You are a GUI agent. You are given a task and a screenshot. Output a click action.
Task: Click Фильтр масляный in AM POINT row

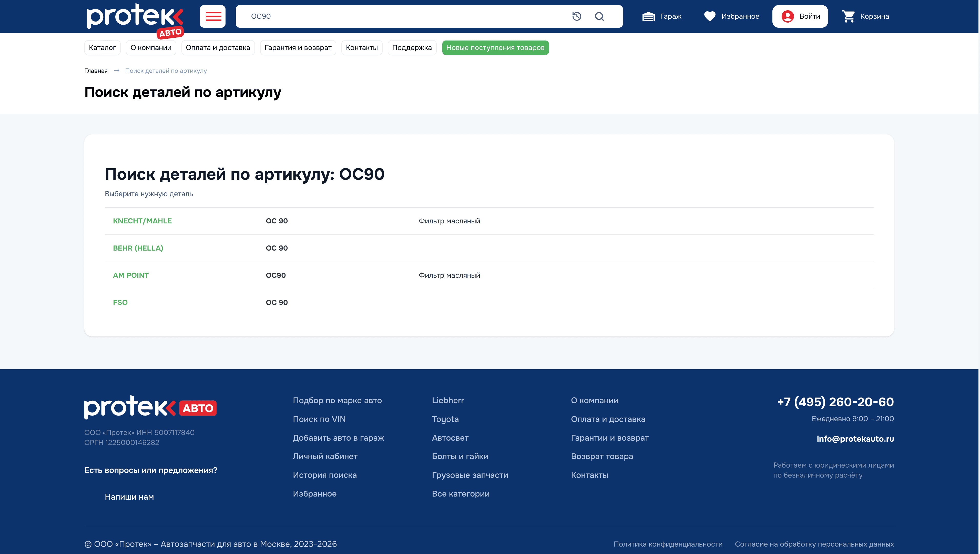[x=449, y=275]
